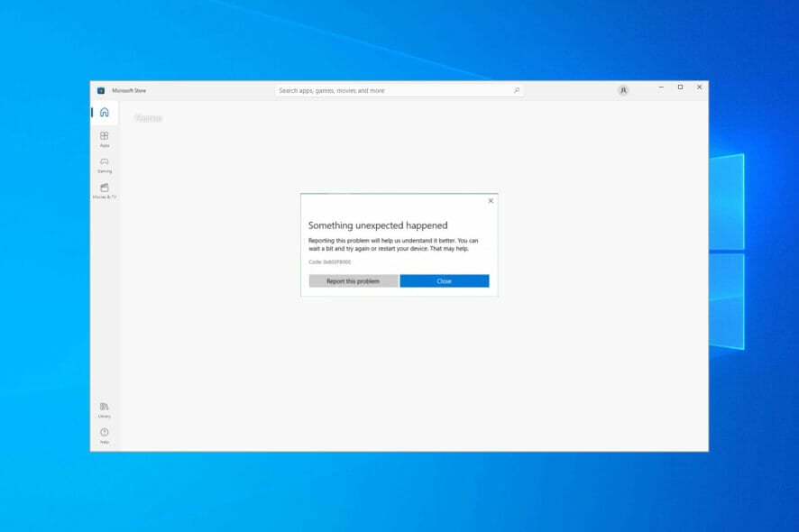
Task: Focus the Search apps, games, movies field
Action: [399, 90]
